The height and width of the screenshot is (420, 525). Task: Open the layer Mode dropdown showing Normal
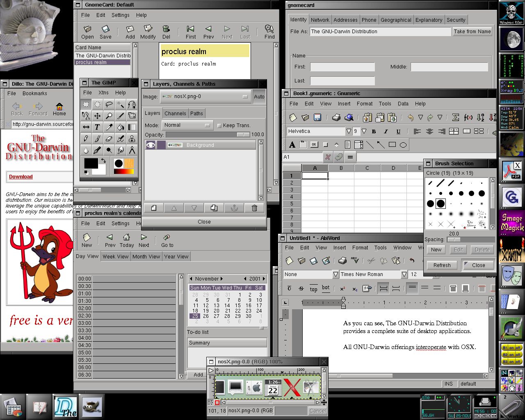pyautogui.click(x=187, y=125)
